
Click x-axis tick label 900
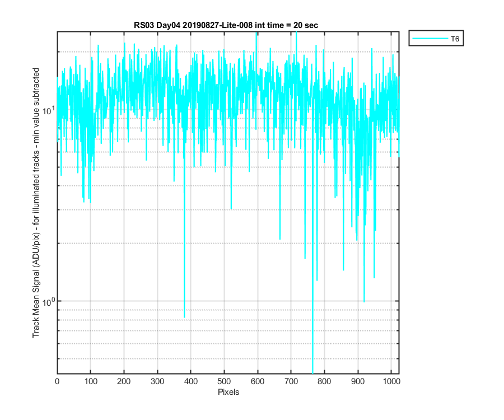pos(358,381)
